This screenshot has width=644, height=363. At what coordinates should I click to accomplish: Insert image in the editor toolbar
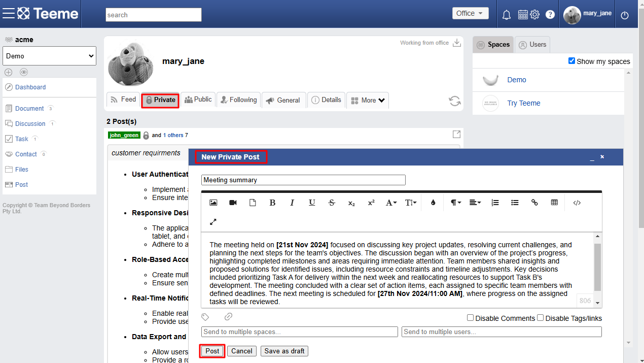[x=213, y=203]
